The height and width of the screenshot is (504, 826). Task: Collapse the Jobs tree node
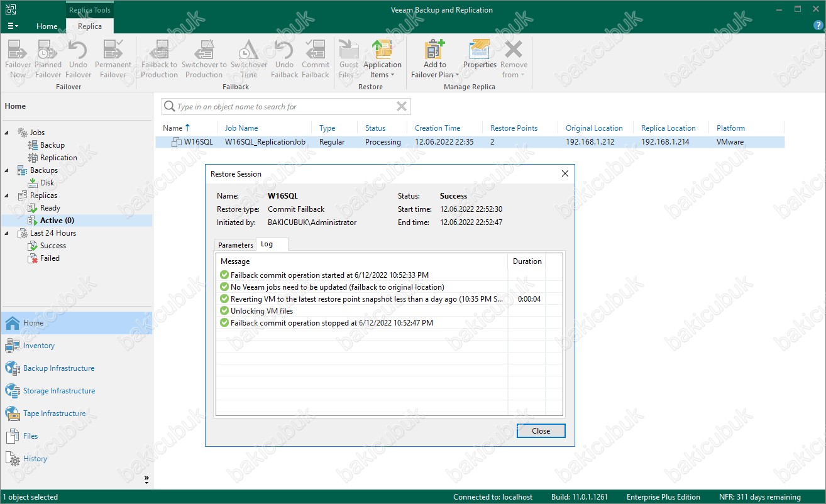(8, 133)
